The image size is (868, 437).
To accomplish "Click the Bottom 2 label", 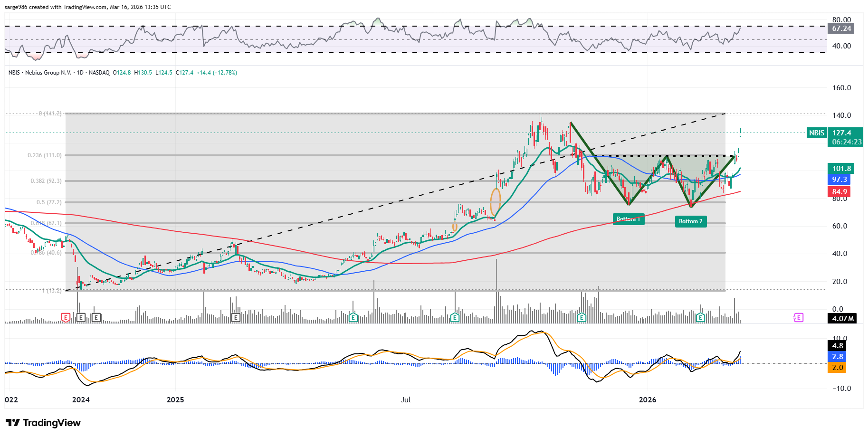I will coord(690,221).
